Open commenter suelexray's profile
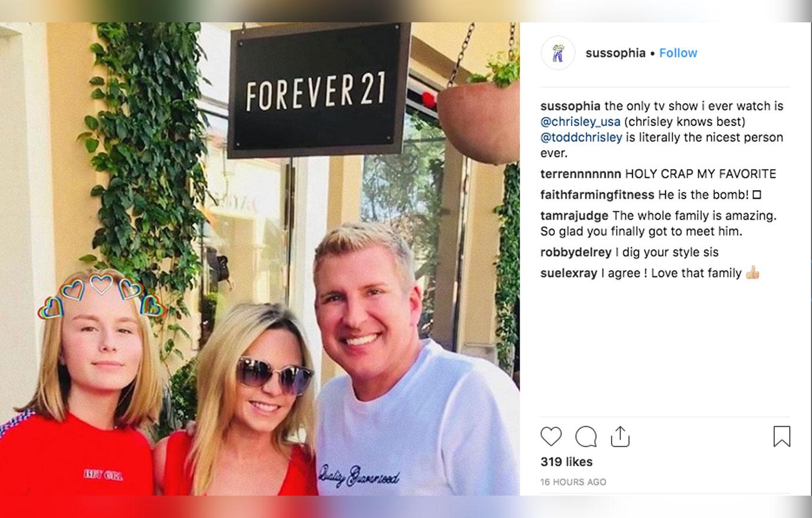This screenshot has width=812, height=518. coord(568,273)
